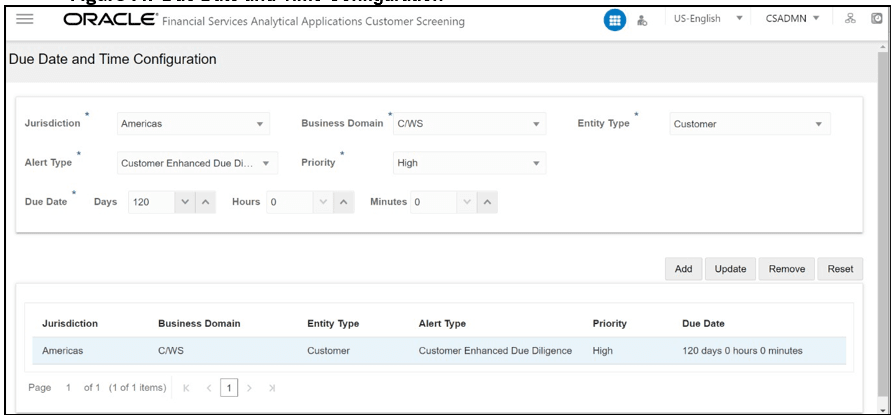Screen dimensions: 891x415
Task: Open the CSADMN user menu
Action: tap(793, 19)
